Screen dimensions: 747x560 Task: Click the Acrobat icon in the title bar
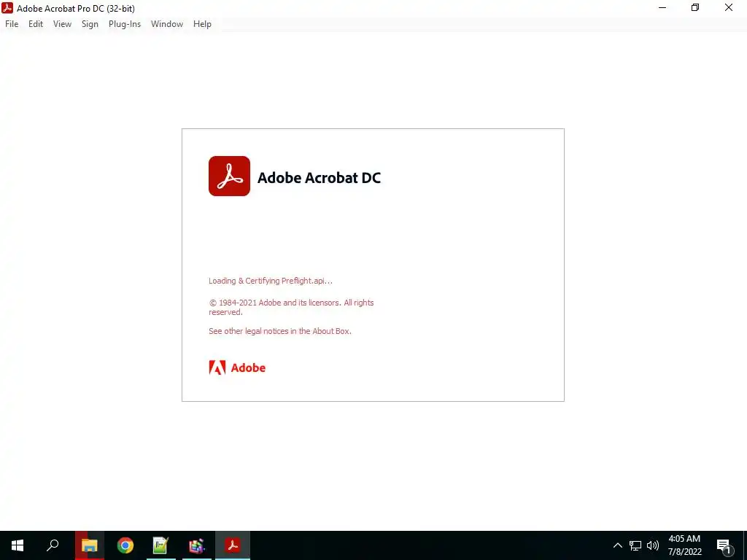(x=7, y=7)
